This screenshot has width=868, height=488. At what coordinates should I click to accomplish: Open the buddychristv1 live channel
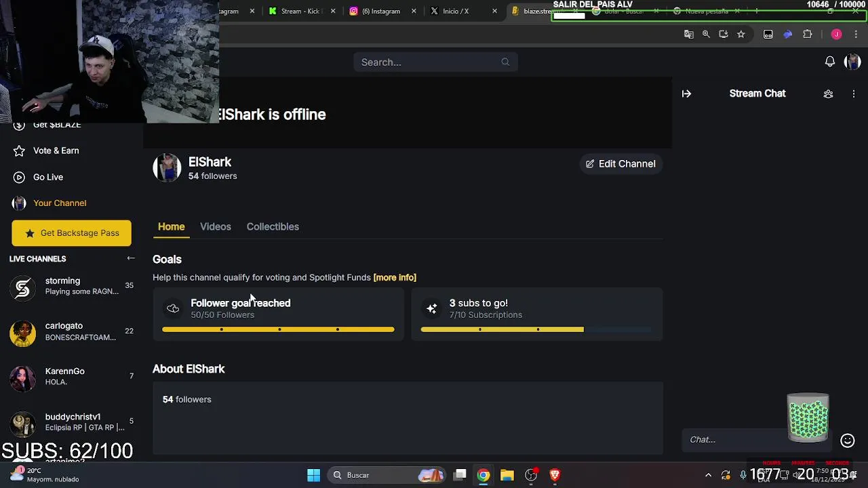[71, 422]
